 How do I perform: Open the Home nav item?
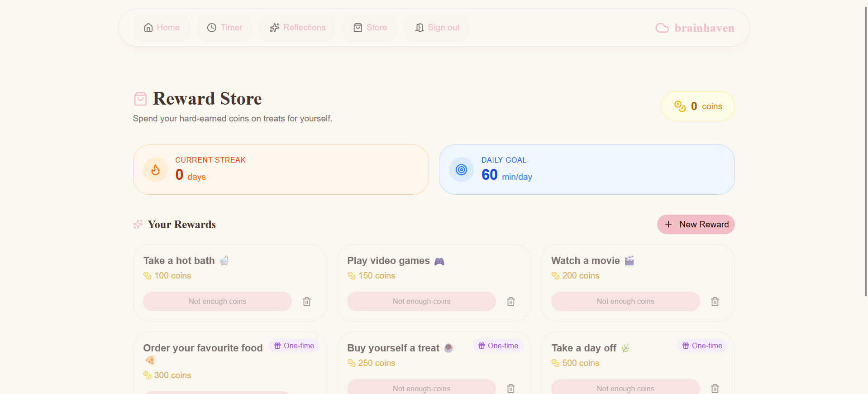click(162, 28)
